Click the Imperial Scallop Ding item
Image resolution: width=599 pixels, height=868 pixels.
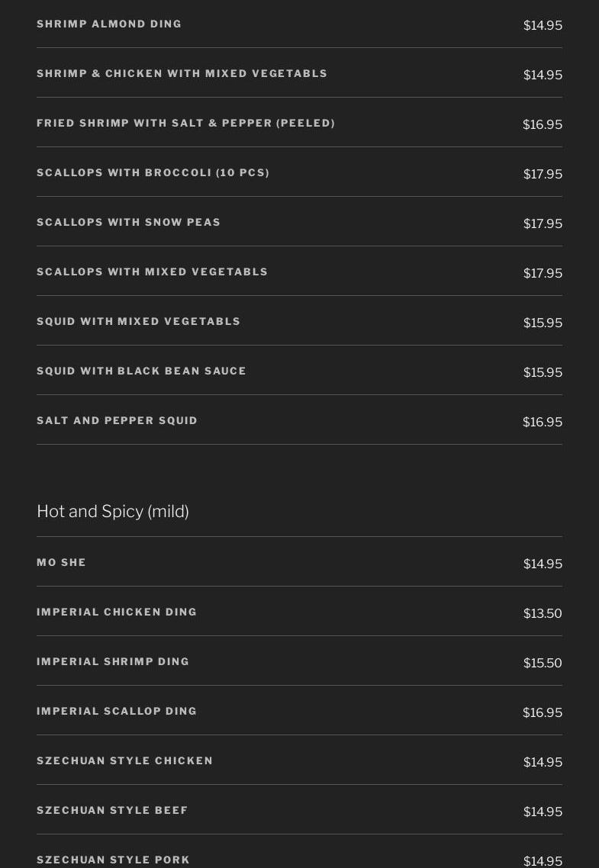click(x=117, y=712)
